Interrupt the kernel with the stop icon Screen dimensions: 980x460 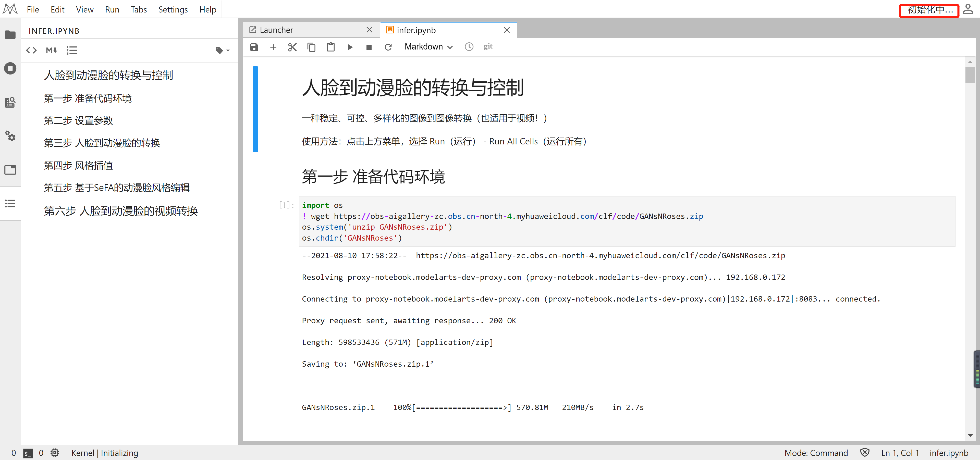369,47
